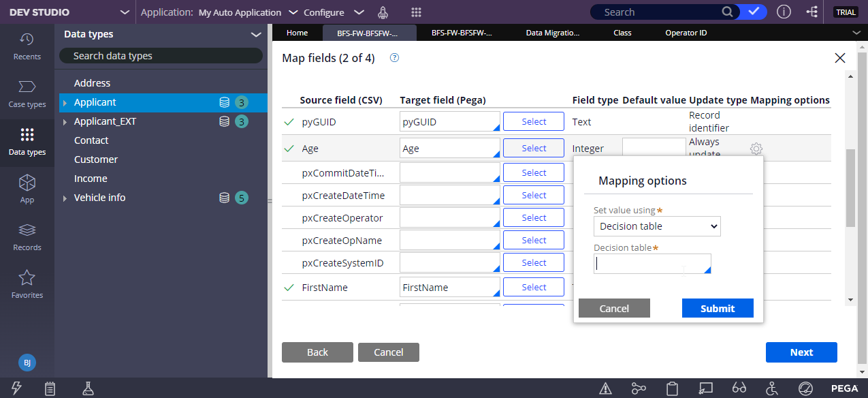This screenshot has height=398, width=868.
Task: Open the info icon in the header
Action: (784, 12)
